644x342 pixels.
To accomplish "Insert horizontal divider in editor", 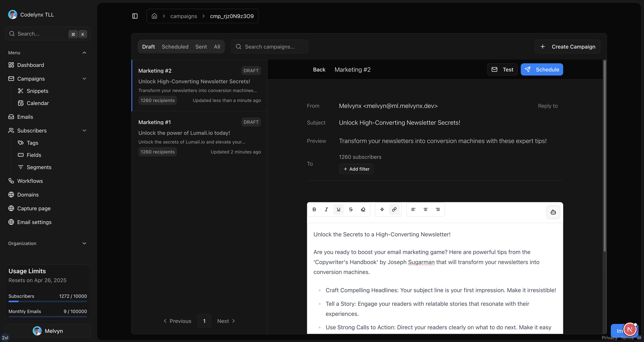I will 382,209.
